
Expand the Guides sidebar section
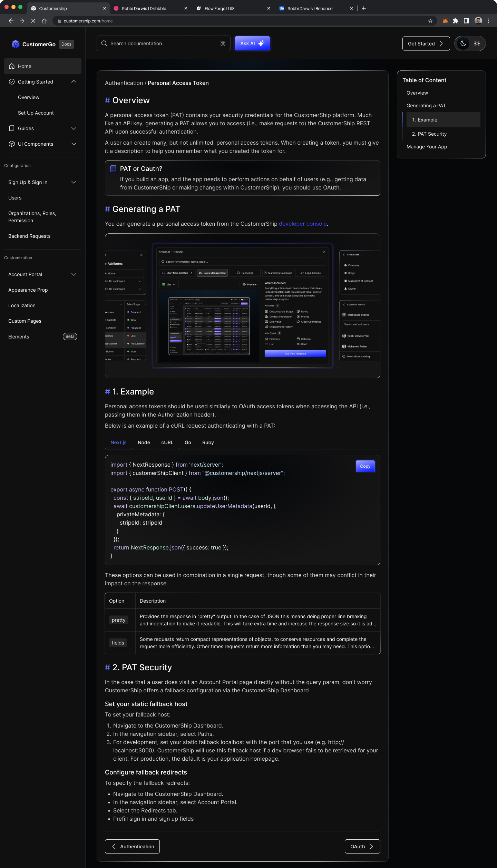(74, 128)
